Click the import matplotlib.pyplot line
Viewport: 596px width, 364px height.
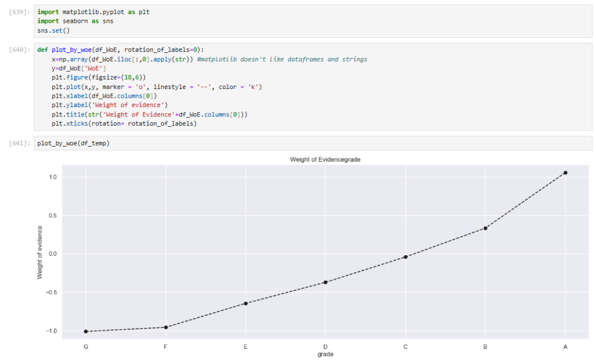(x=93, y=12)
